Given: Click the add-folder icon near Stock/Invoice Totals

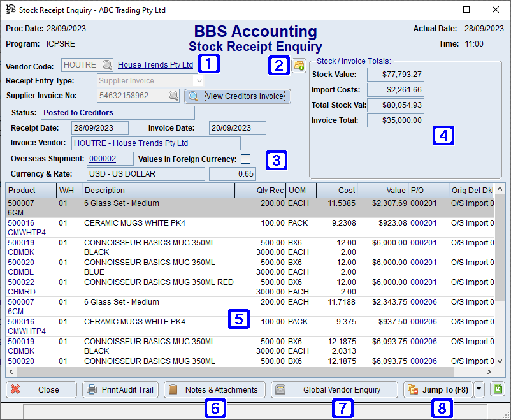Looking at the screenshot, I should point(298,66).
